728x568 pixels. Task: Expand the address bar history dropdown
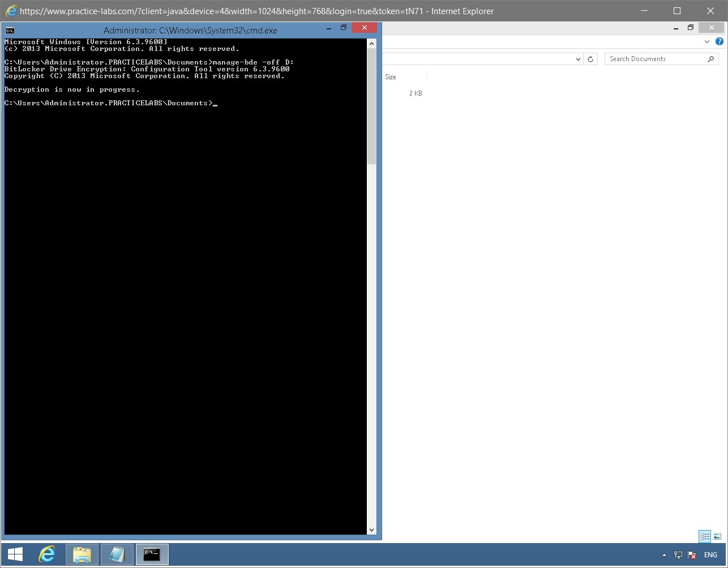click(x=578, y=58)
